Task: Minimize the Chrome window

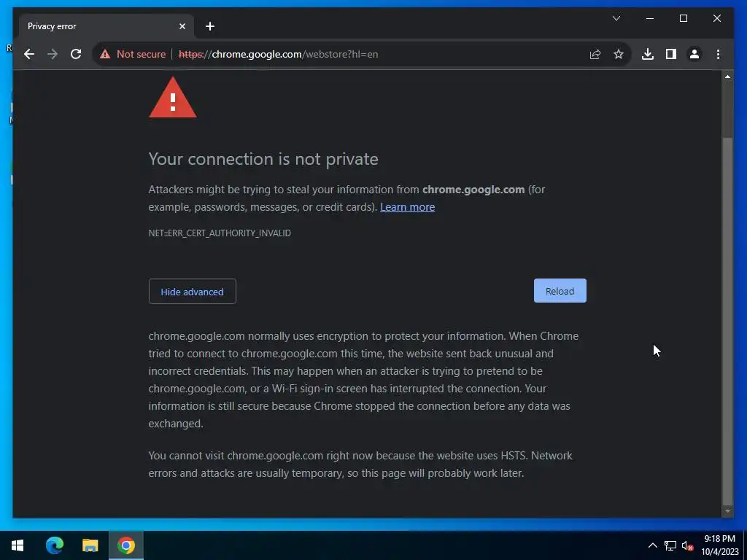Action: (x=650, y=18)
